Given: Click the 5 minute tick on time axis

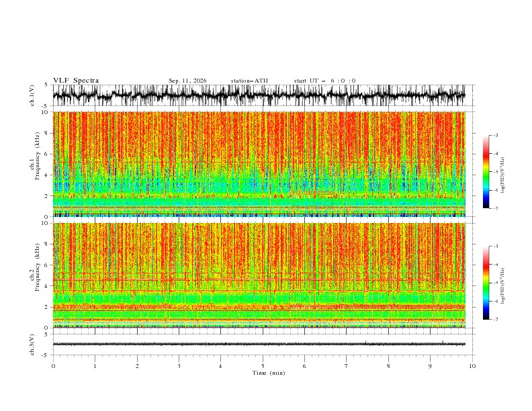Looking at the screenshot, I should (263, 366).
